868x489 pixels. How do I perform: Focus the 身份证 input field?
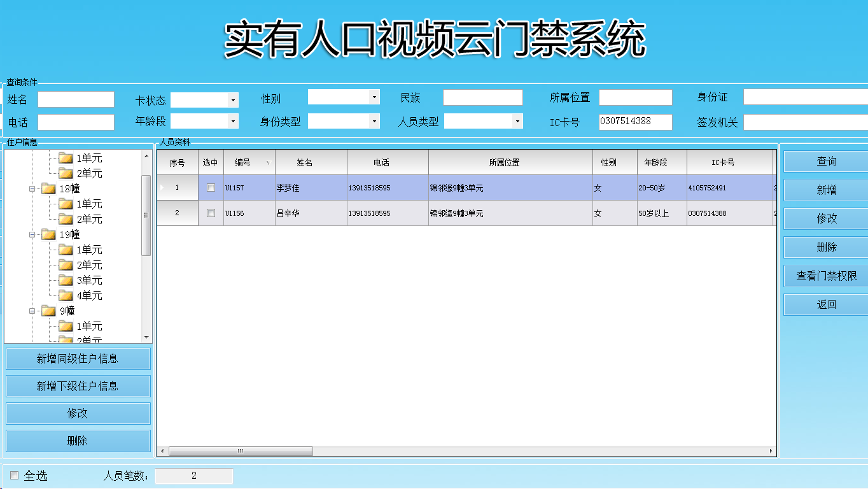806,97
